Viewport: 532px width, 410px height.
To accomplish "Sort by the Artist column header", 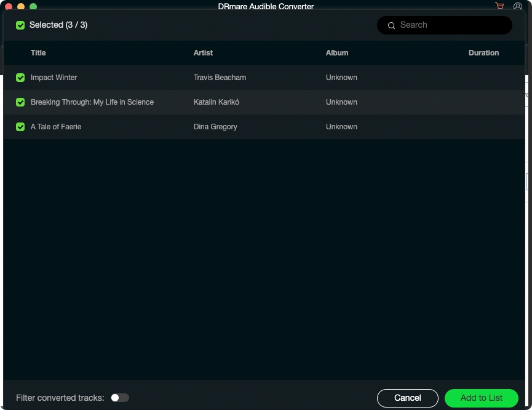I will tap(203, 53).
